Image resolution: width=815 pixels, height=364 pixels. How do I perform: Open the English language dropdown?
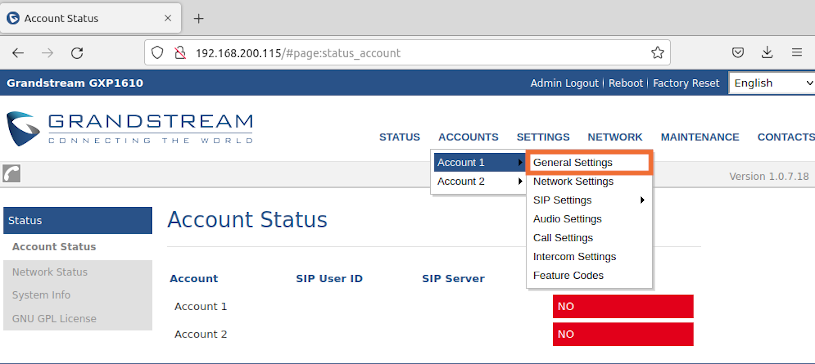tap(771, 83)
